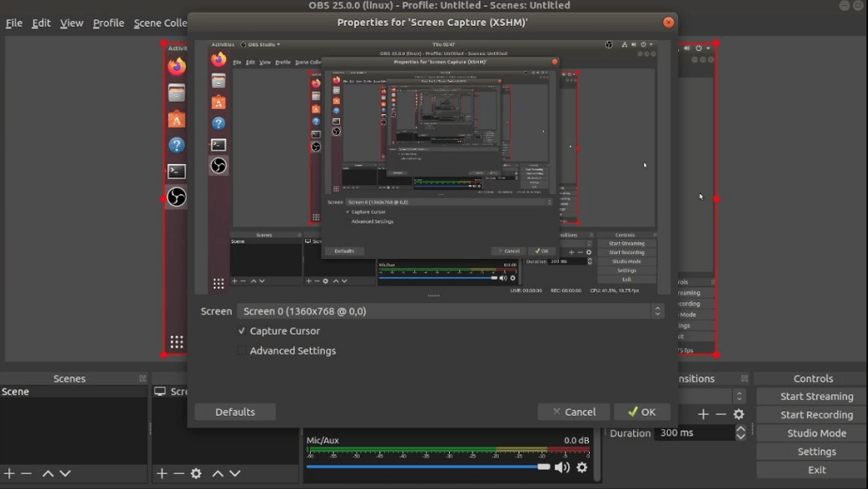Enable the Advanced Settings checkbox
Screen dimensions: 868x489
coord(242,351)
